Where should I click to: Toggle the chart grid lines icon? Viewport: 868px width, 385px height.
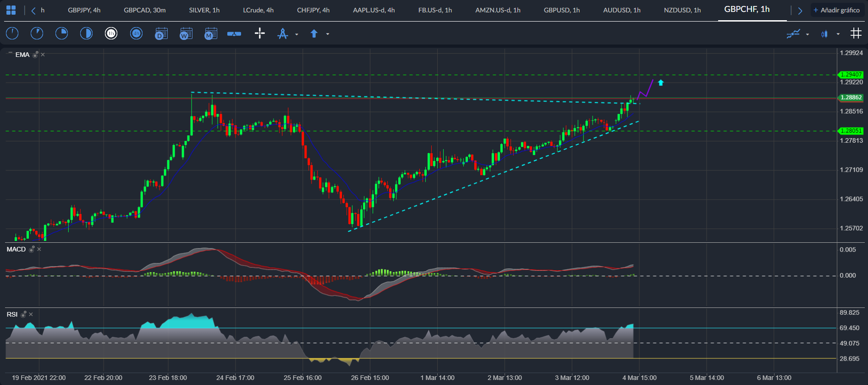coord(856,33)
